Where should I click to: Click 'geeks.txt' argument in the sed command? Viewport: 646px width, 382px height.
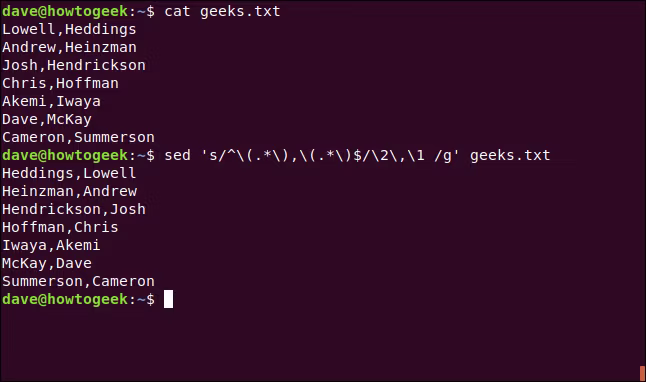pyautogui.click(x=510, y=156)
